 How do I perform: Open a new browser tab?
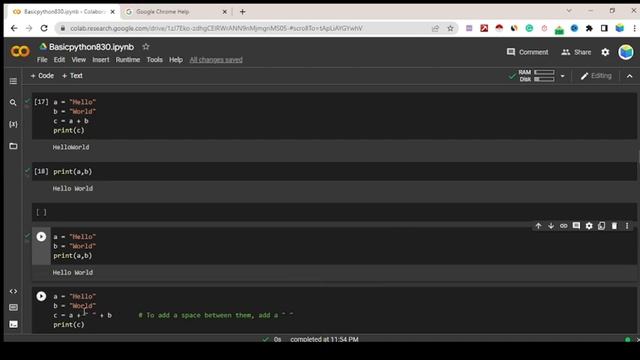(242, 12)
